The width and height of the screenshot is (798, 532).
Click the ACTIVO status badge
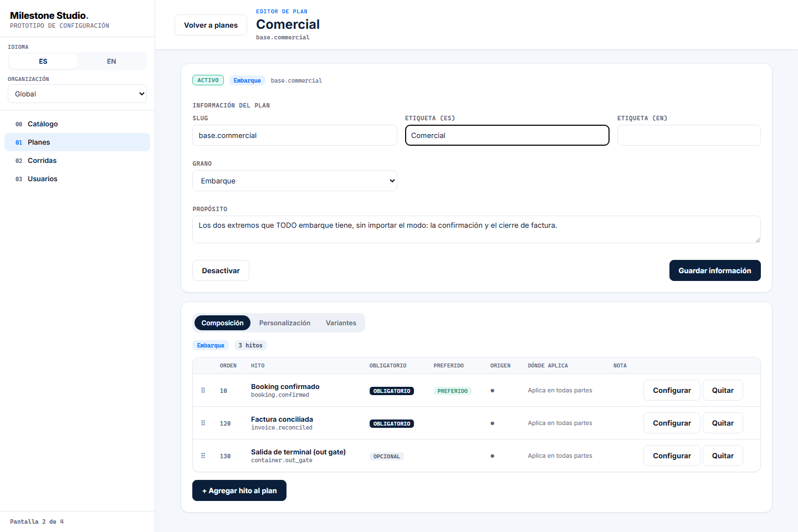(x=208, y=80)
